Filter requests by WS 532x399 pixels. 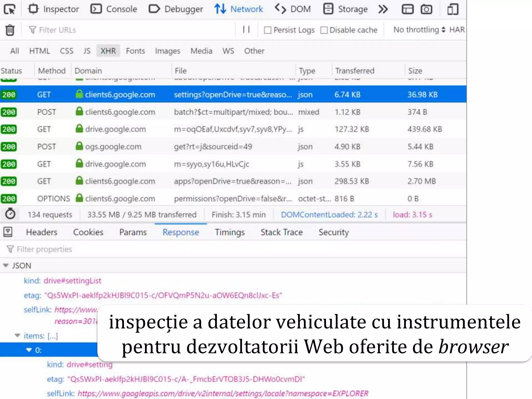228,51
